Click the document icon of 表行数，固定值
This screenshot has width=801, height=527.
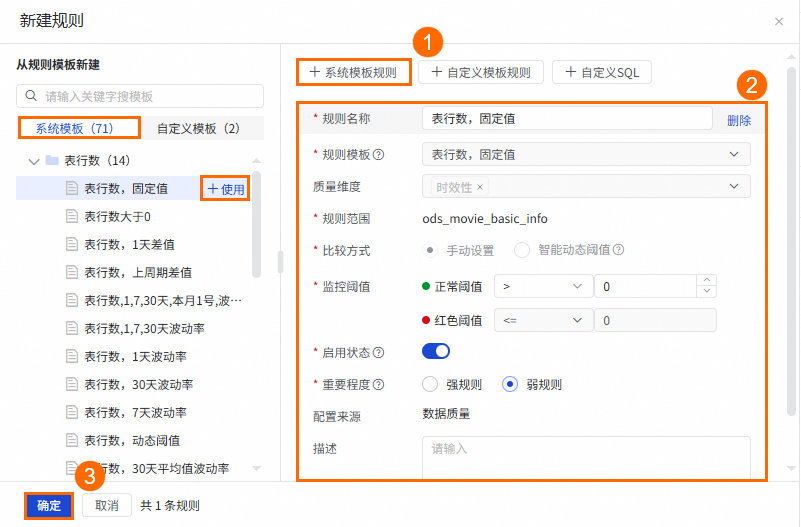coord(72,188)
